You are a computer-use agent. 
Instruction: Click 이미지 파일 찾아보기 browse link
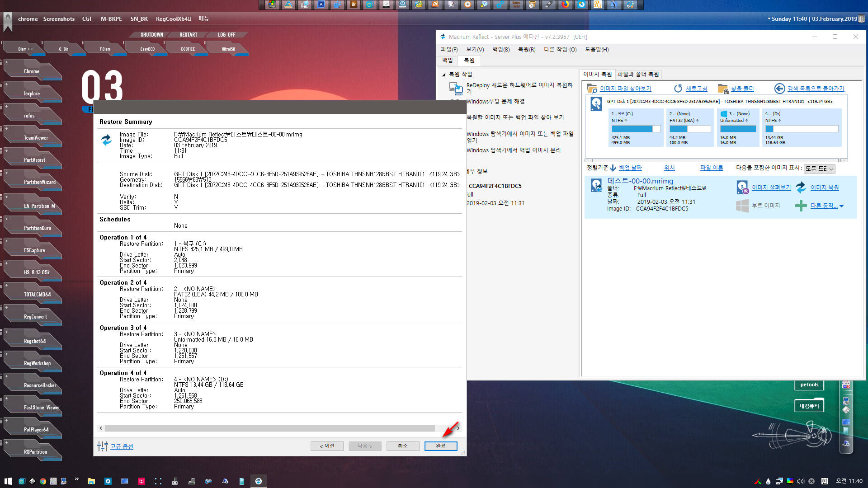pos(625,89)
